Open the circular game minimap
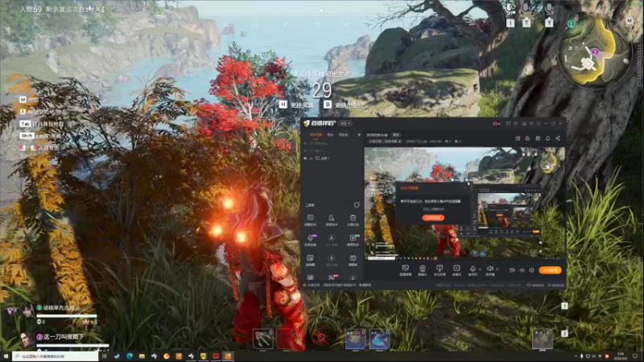644x362 pixels. (x=594, y=51)
